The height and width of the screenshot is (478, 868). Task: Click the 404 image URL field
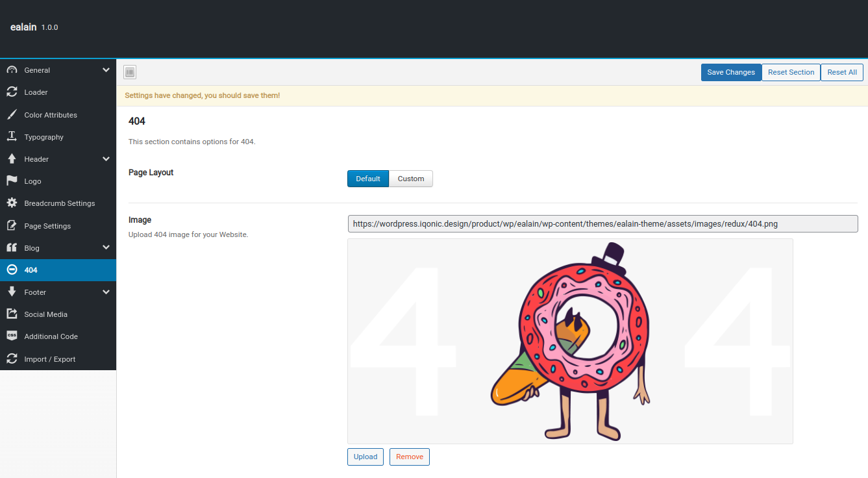pos(602,224)
